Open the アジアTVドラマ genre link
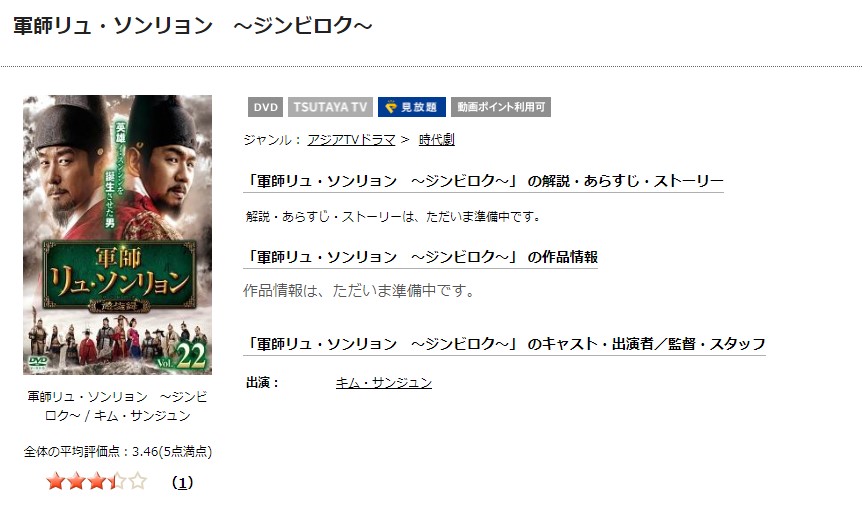This screenshot has width=862, height=507. pyautogui.click(x=351, y=140)
